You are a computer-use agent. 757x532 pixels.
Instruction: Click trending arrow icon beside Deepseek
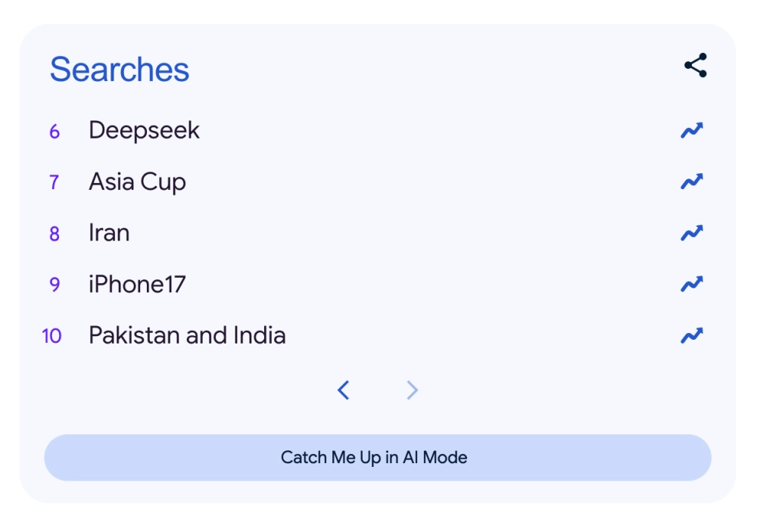click(x=691, y=130)
